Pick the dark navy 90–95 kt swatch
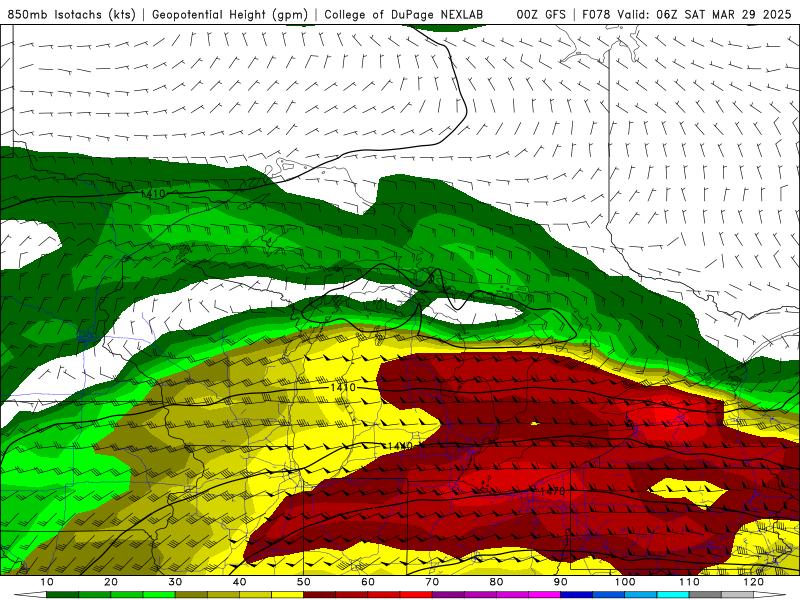The image size is (800, 600). tap(577, 596)
